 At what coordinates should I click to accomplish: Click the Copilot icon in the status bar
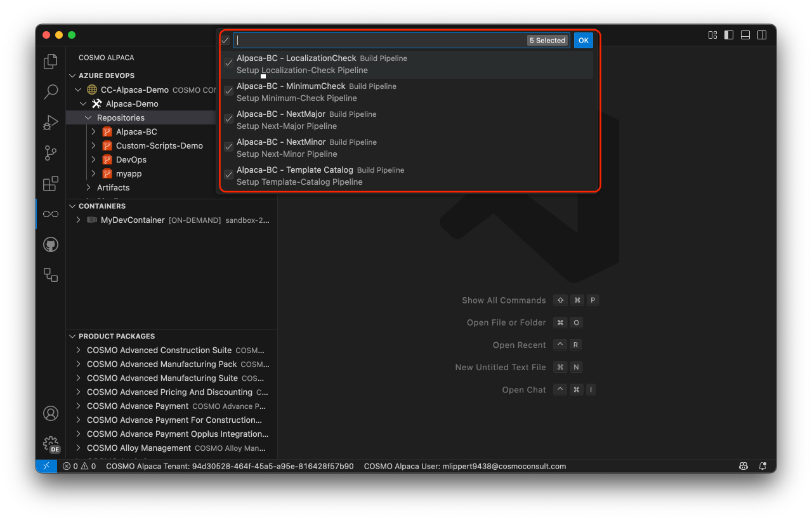click(x=743, y=465)
